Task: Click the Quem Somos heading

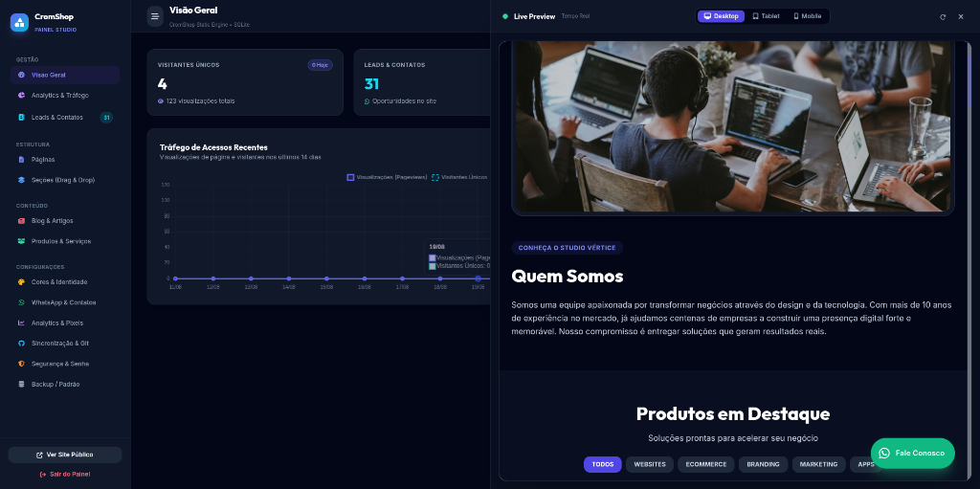Action: (568, 276)
